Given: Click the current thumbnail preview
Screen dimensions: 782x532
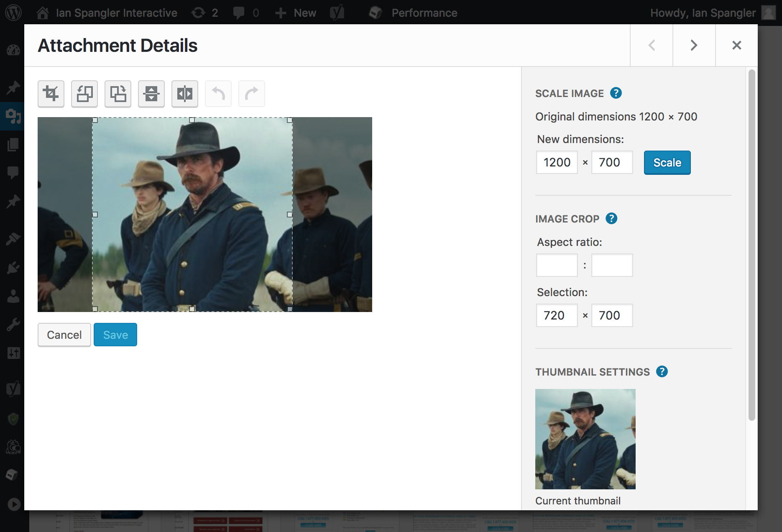Looking at the screenshot, I should click(x=585, y=439).
